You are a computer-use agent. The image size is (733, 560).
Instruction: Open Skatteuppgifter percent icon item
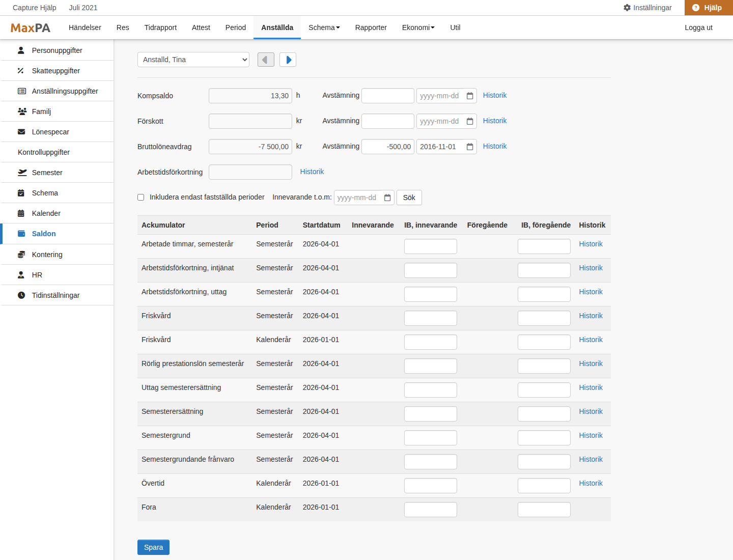click(21, 71)
